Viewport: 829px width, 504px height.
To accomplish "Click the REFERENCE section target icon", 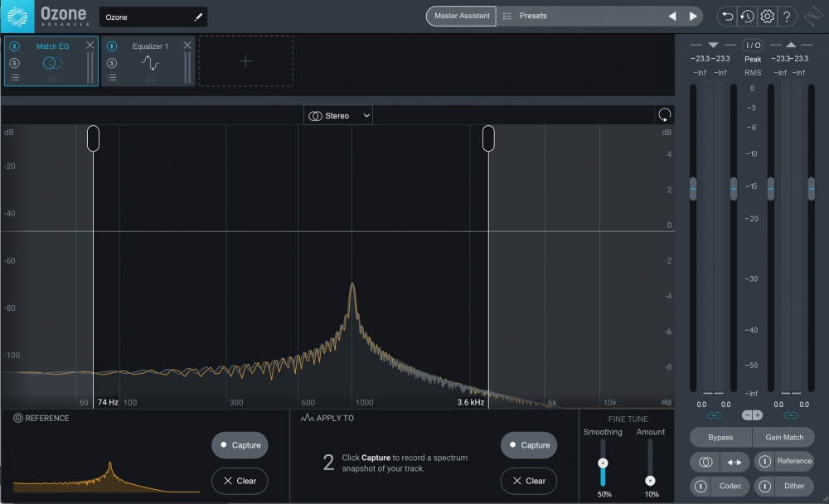I will point(18,419).
